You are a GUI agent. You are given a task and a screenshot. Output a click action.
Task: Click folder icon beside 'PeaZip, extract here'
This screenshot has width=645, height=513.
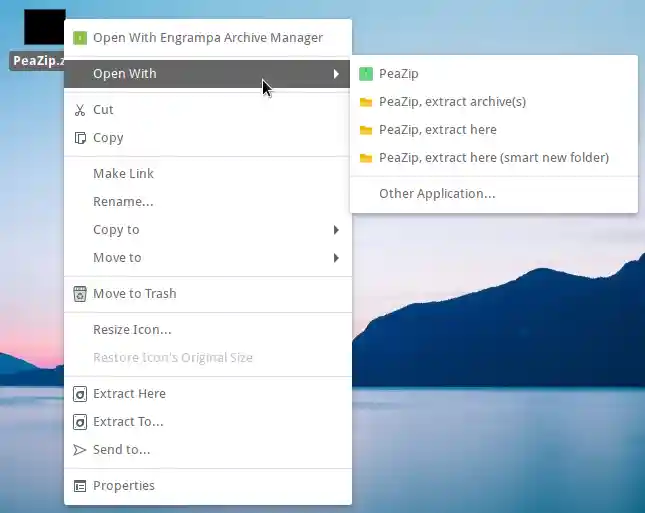[366, 130]
